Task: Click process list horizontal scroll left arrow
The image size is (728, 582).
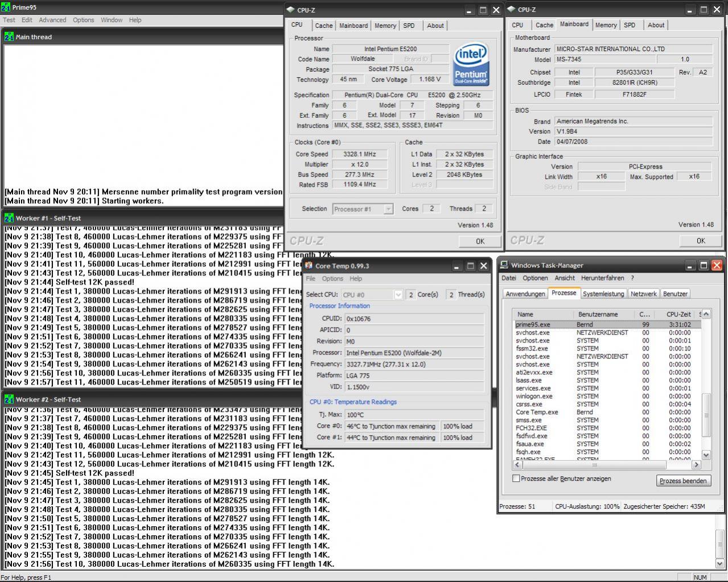Action: point(518,465)
